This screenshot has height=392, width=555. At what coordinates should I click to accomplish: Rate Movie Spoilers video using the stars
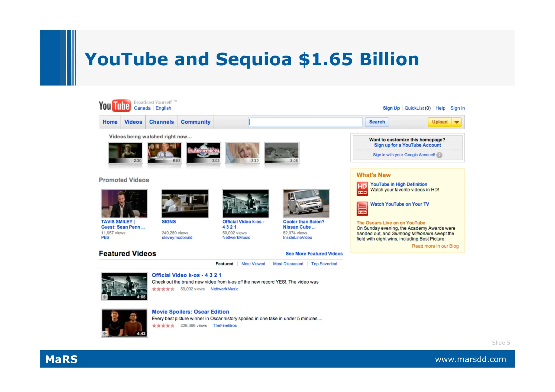163,326
